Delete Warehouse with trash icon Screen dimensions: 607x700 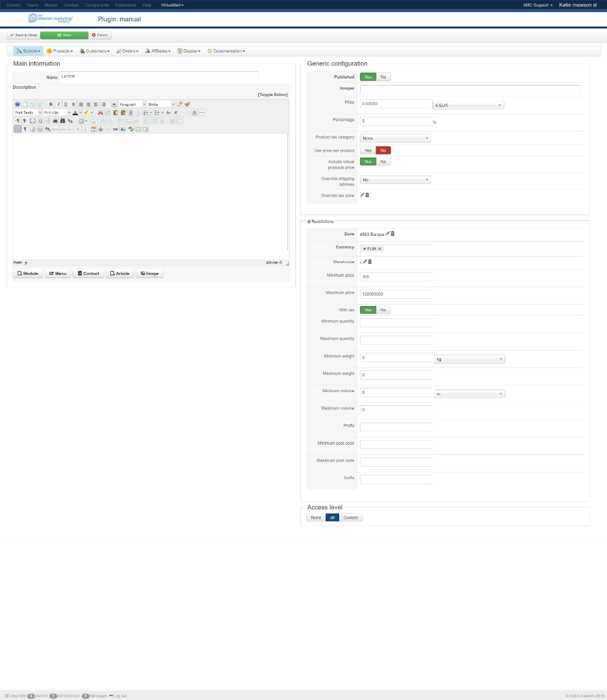click(x=370, y=262)
